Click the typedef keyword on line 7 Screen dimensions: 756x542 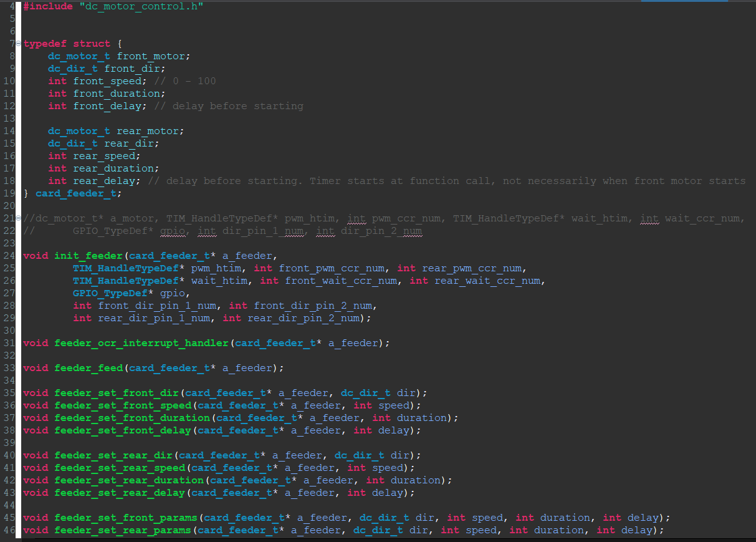(45, 44)
